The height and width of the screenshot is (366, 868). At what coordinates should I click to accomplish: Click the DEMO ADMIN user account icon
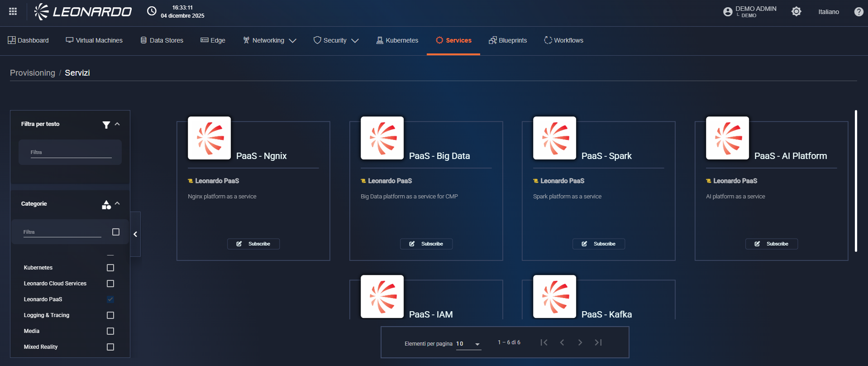728,12
